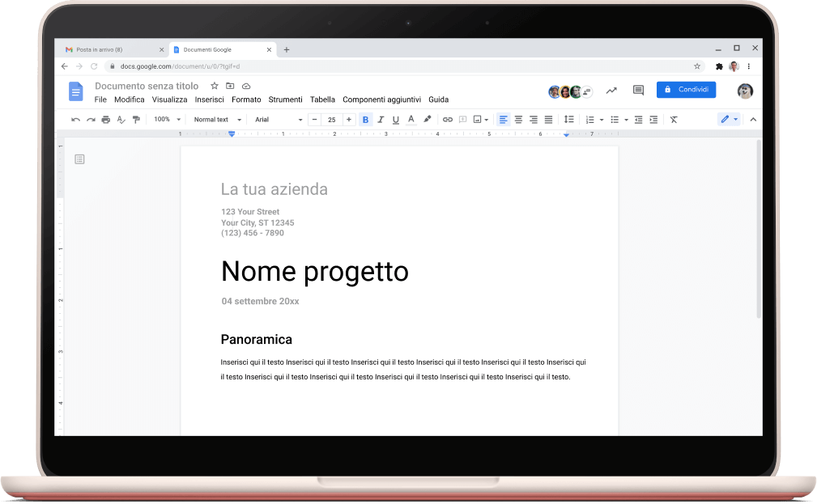Show the document outline icon

coord(79,159)
